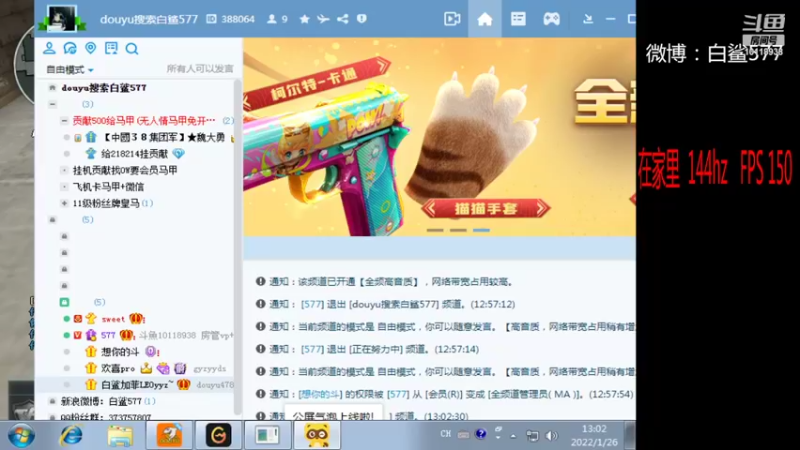The width and height of the screenshot is (800, 450).
Task: Share the channel using the share icon
Action: (342, 19)
